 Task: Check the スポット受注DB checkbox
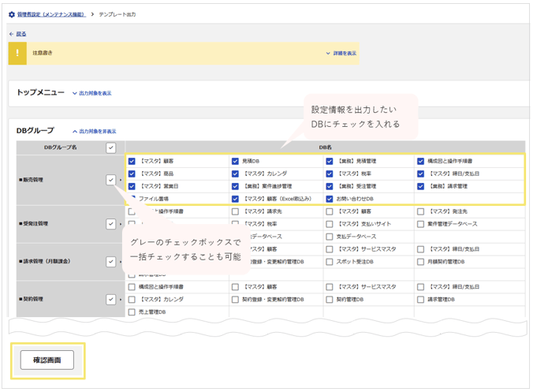[330, 262]
